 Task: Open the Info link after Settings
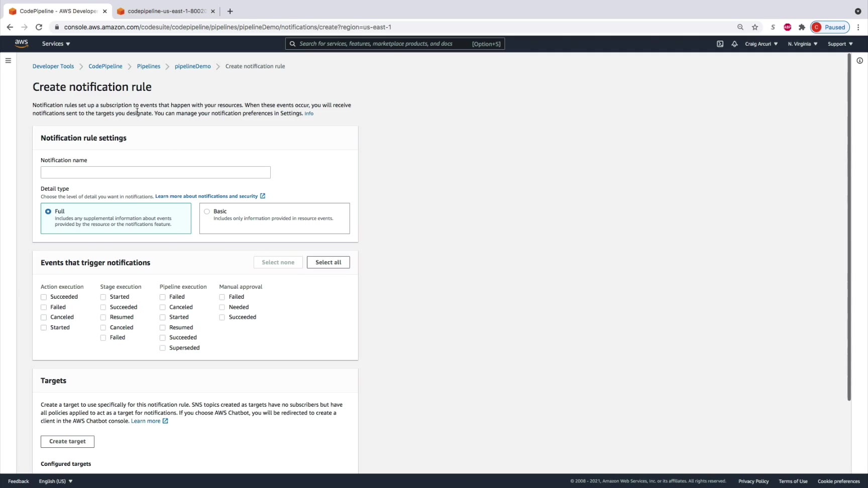(x=309, y=113)
